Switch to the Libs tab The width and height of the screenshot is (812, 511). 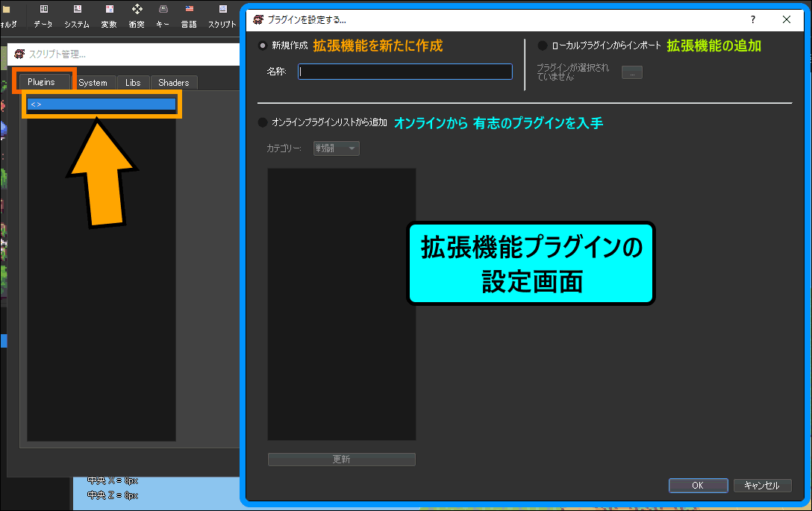(x=133, y=83)
